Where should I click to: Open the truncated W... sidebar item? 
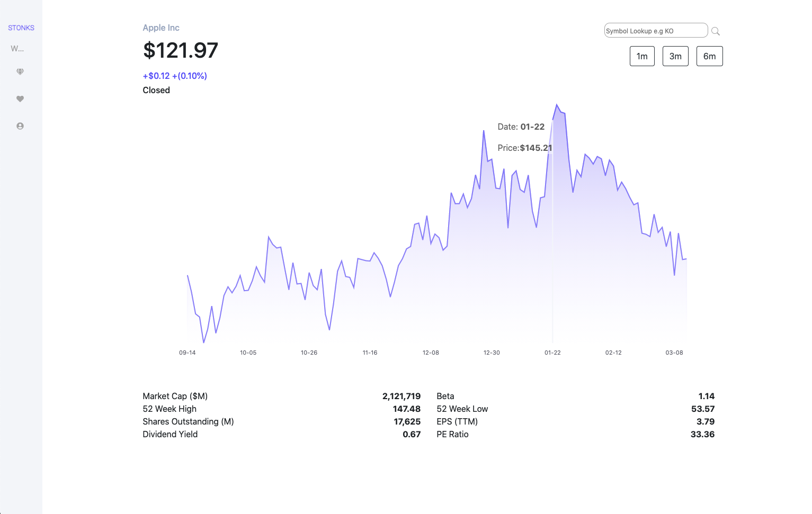tap(17, 49)
